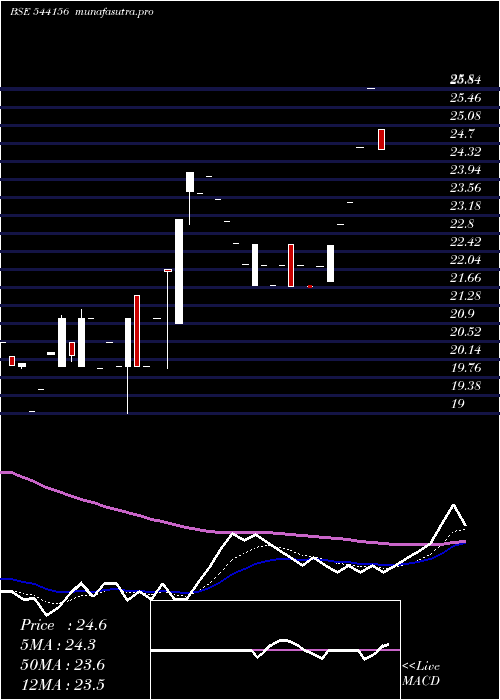Click the 19.38 price axis label
Screen dimensions: 500x700
pos(466,386)
